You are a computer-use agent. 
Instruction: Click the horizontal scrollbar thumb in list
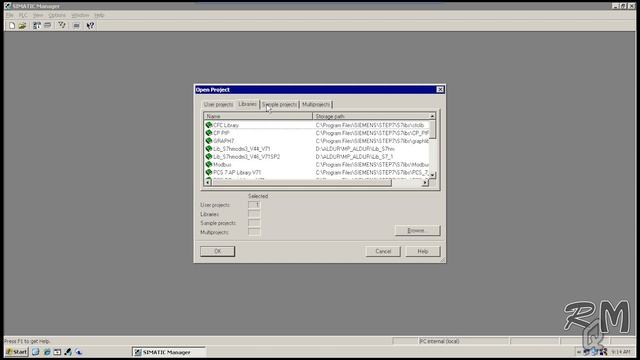[302, 182]
